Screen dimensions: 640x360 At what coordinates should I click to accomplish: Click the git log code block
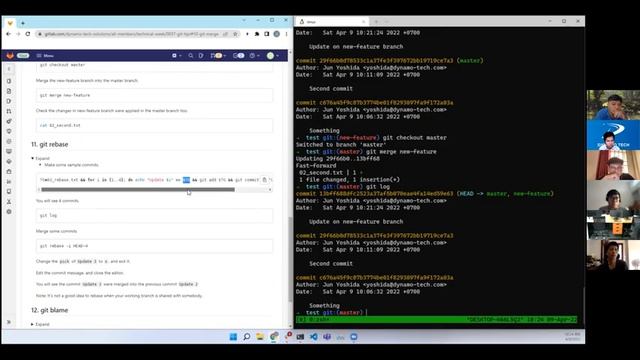coord(154,216)
